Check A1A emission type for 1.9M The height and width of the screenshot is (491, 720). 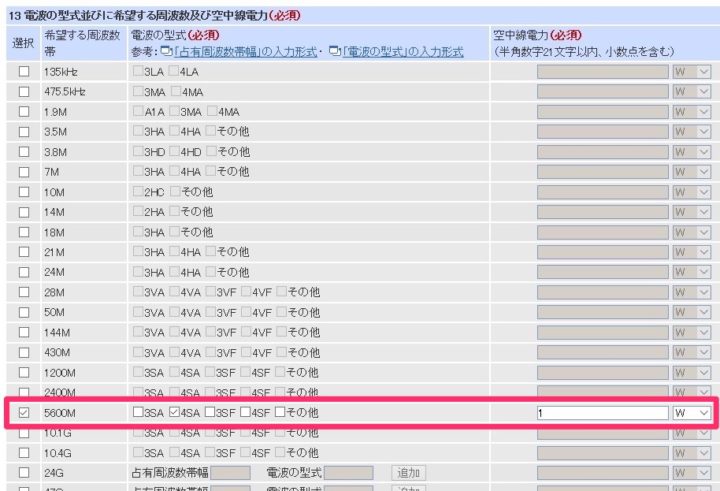(x=138, y=111)
